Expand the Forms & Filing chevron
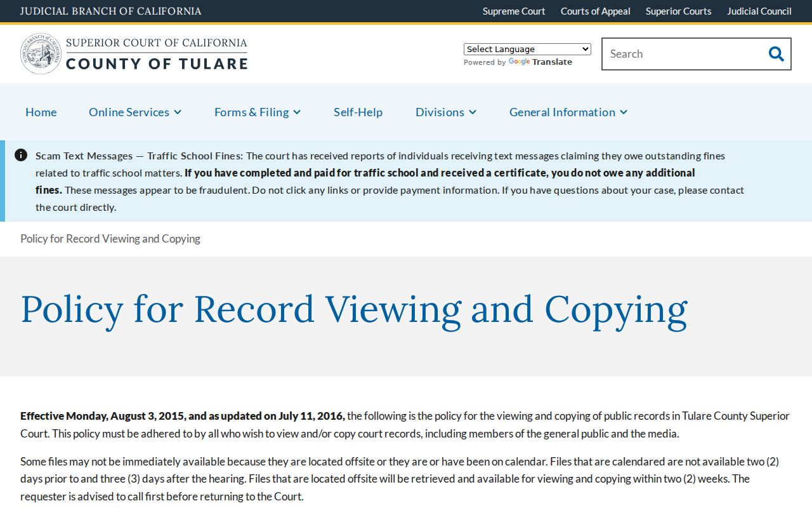812x508 pixels. click(x=297, y=112)
